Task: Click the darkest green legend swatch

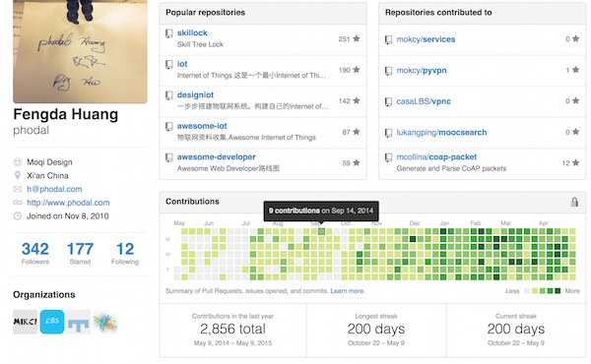Action: coord(558,291)
